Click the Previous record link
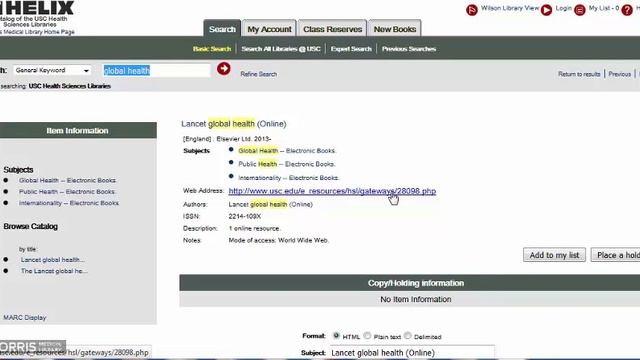640x360 pixels. click(620, 74)
